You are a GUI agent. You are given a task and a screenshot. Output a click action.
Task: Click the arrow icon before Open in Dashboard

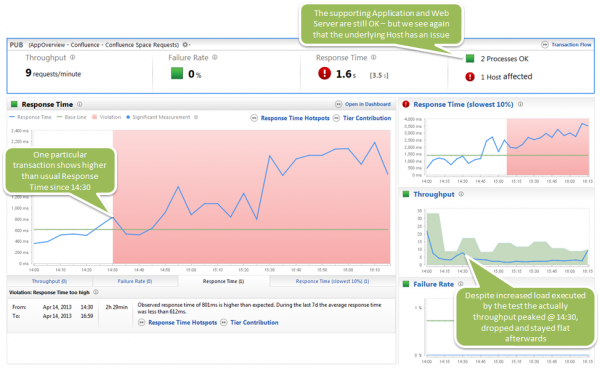point(338,104)
